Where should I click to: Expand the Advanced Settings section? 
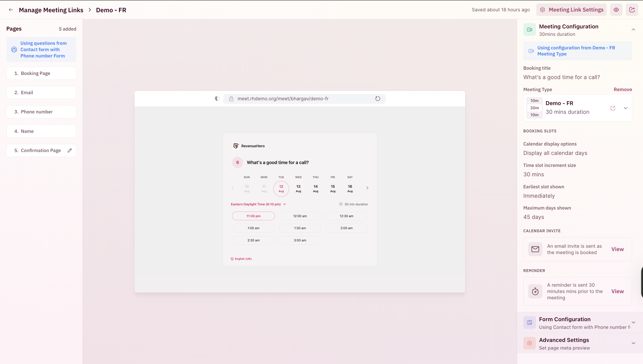[633, 343]
